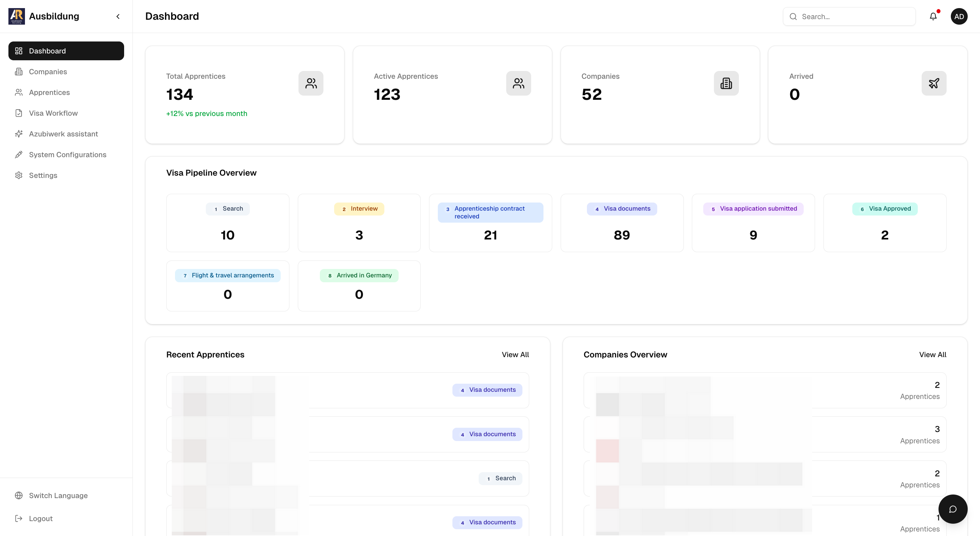
Task: Click the Search badge in Recent Apprentices
Action: 500,479
